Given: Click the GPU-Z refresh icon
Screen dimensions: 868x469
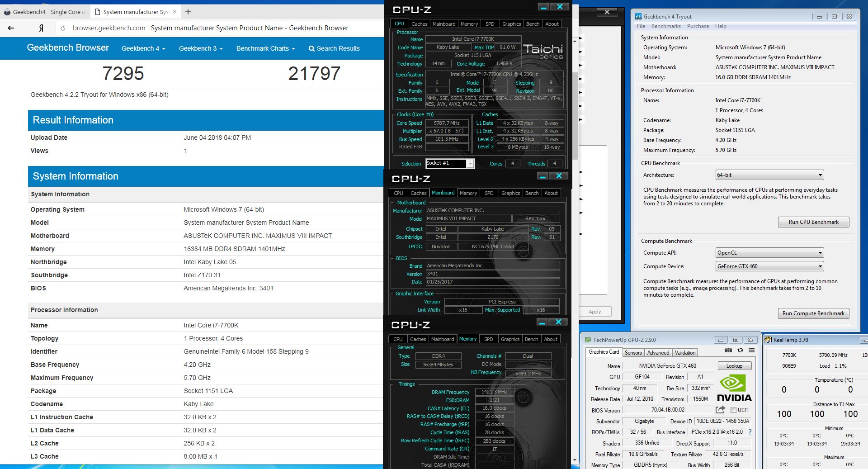Looking at the screenshot, I should tap(740, 351).
